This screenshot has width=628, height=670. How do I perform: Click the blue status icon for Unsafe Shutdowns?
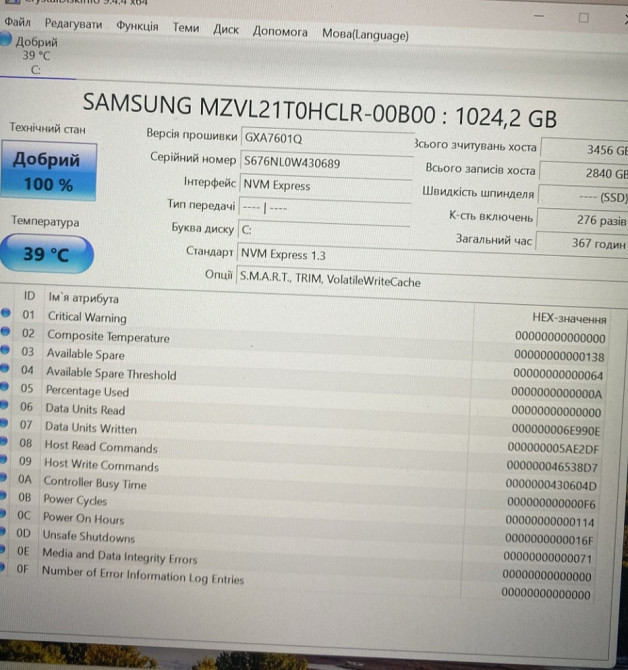(x=4, y=533)
